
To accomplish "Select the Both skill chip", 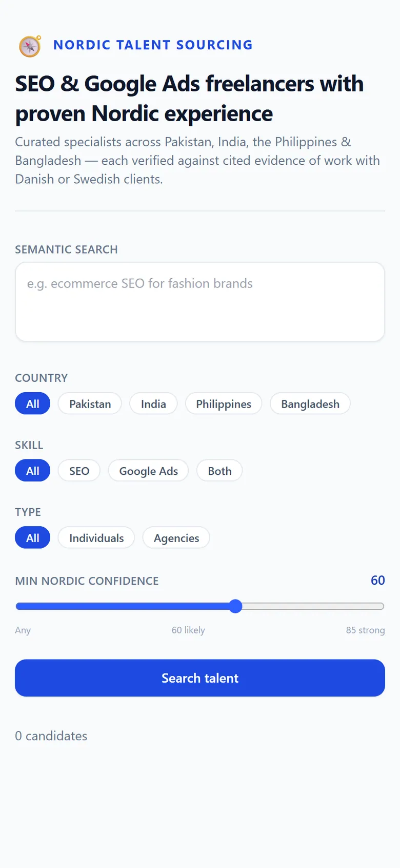I will [x=219, y=471].
